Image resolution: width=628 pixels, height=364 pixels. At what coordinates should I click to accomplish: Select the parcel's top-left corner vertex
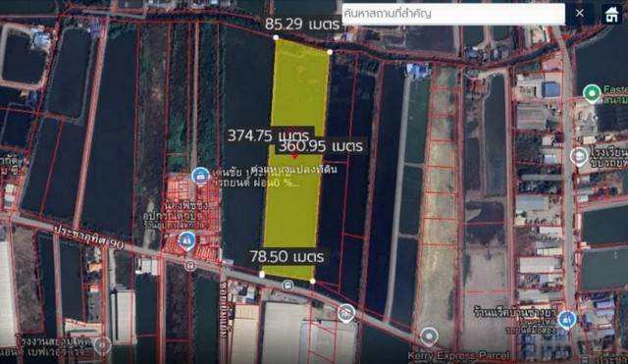[276, 37]
